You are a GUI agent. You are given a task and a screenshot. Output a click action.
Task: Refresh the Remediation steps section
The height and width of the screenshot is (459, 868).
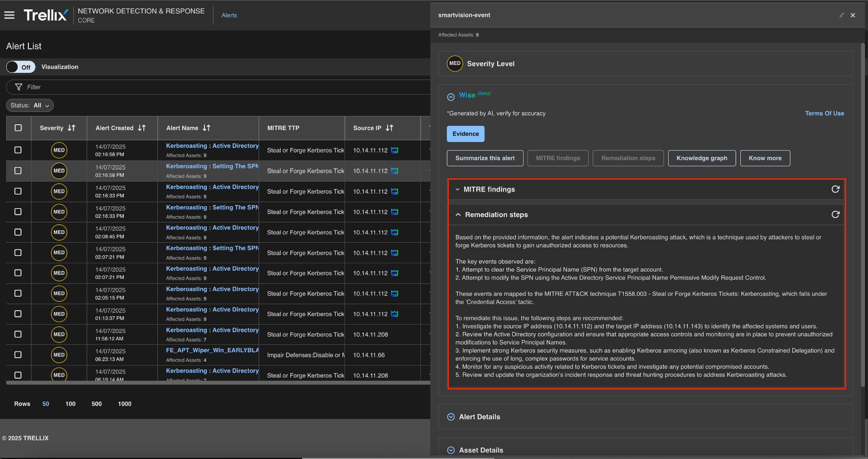click(835, 214)
